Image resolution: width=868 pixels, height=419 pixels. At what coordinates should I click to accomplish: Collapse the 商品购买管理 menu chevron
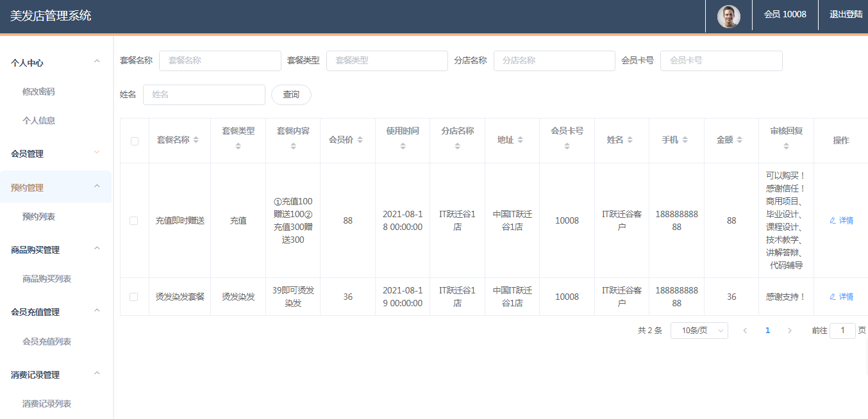(x=97, y=249)
